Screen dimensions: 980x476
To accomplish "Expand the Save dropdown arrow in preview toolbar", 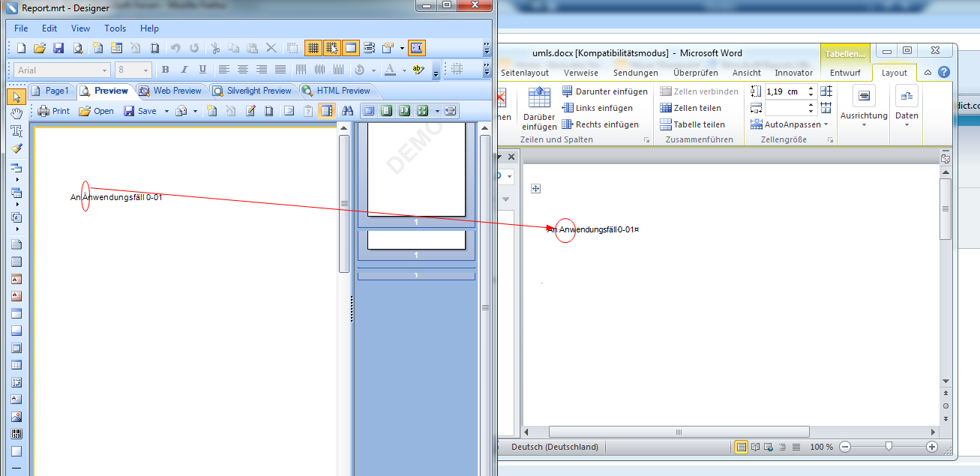I will pyautogui.click(x=166, y=111).
